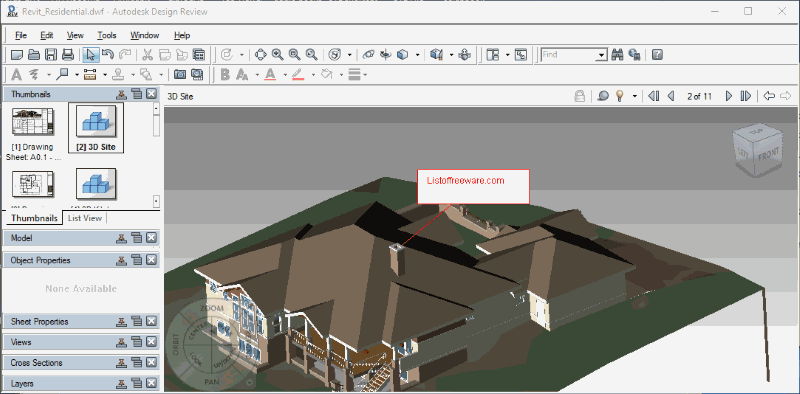Click the Previous View left arrow

click(x=769, y=96)
